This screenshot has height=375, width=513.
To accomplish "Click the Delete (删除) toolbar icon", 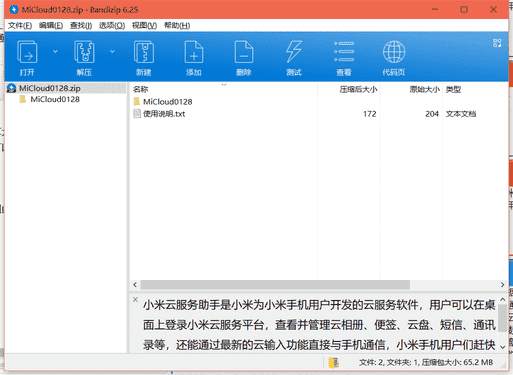I will click(x=244, y=52).
